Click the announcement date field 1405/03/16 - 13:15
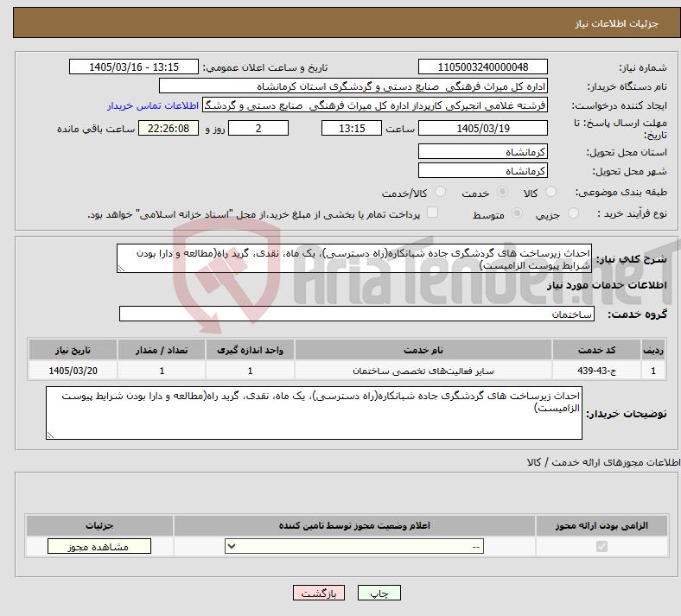 tap(134, 67)
